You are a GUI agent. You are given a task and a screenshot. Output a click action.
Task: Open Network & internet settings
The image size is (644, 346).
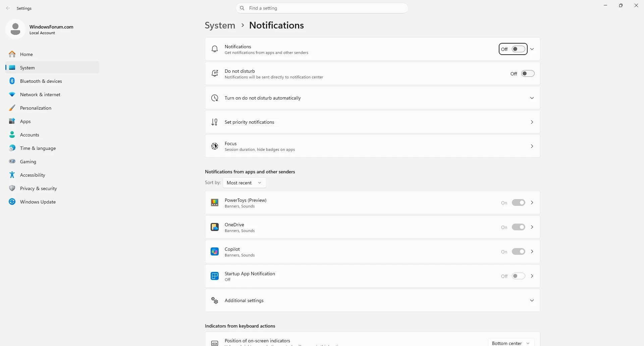[52, 94]
